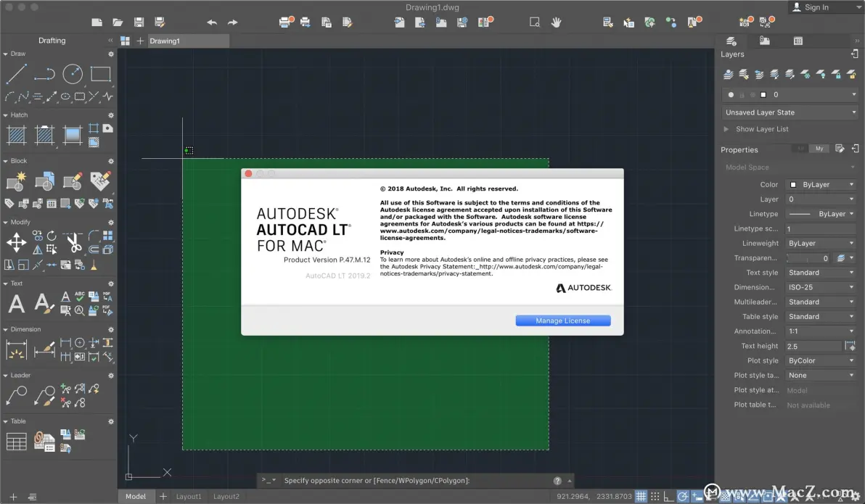Click Sign In at top right
Image resolution: width=865 pixels, height=504 pixels.
(816, 7)
